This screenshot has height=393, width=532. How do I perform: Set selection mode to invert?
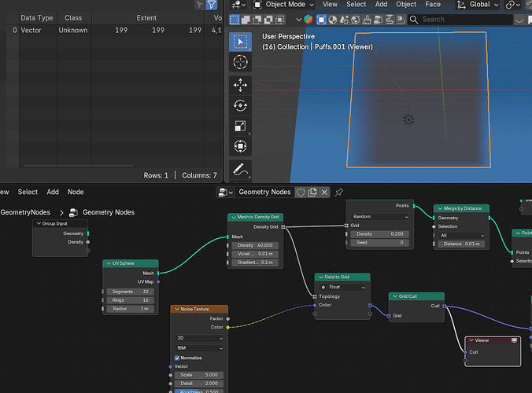point(268,20)
